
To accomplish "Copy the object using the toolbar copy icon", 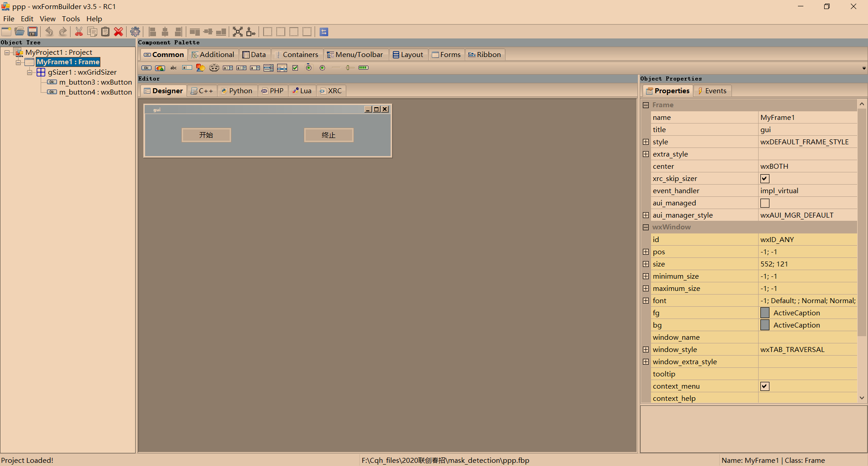I will coord(92,32).
